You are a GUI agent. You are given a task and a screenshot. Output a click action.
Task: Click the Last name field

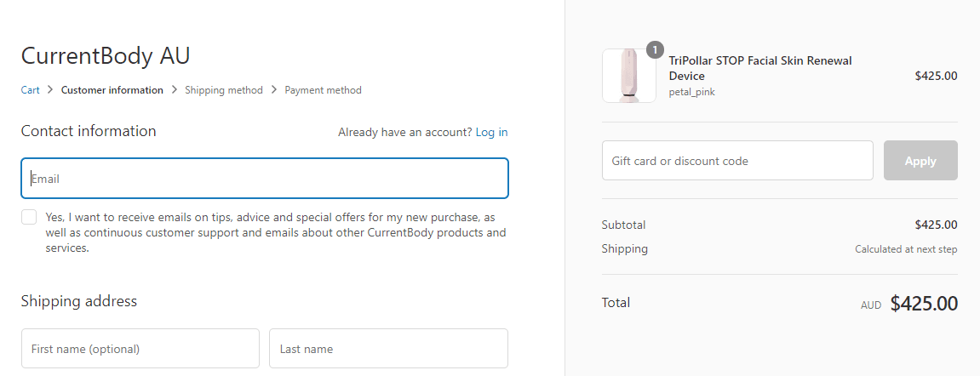pyautogui.click(x=388, y=349)
